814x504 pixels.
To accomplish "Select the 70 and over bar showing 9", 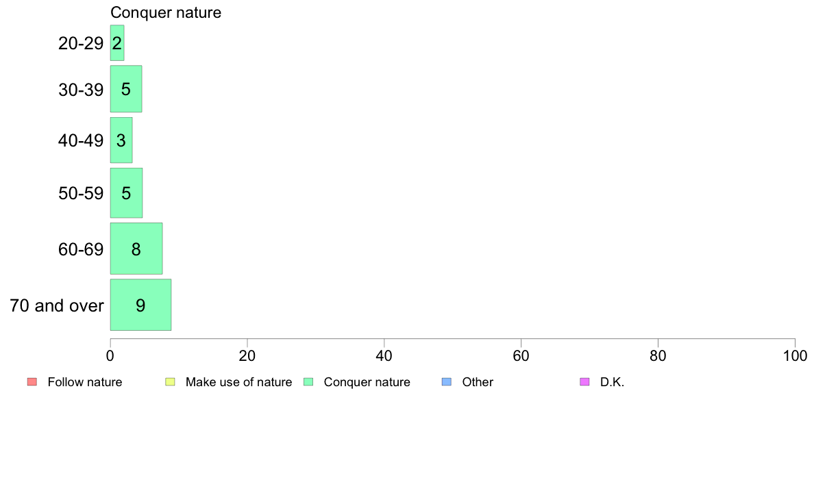I will tap(140, 305).
